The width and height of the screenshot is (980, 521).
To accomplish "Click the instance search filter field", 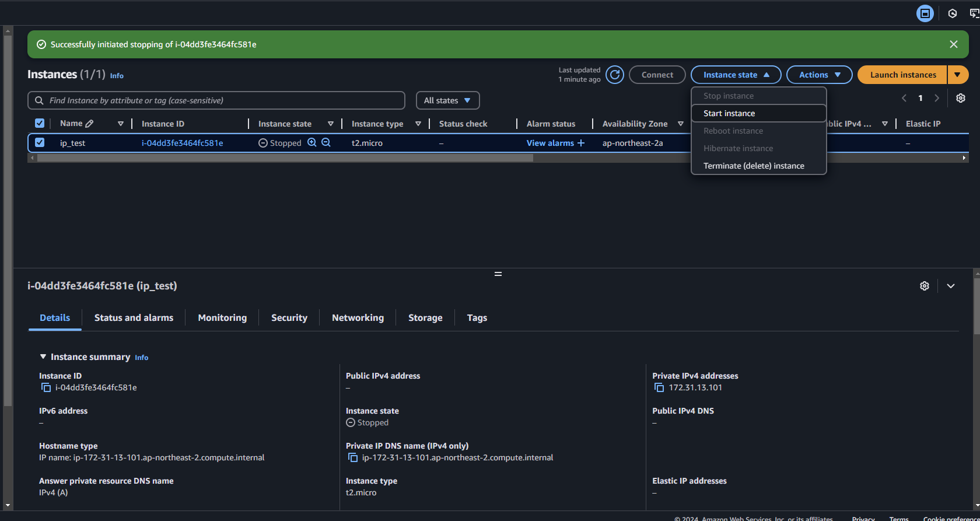I will (216, 100).
